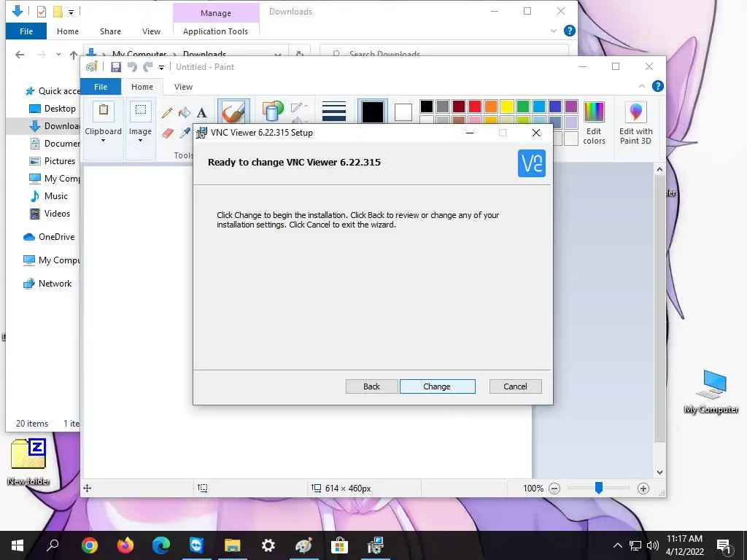This screenshot has width=747, height=560.
Task: Show hidden system tray icons
Action: pyautogui.click(x=617, y=545)
